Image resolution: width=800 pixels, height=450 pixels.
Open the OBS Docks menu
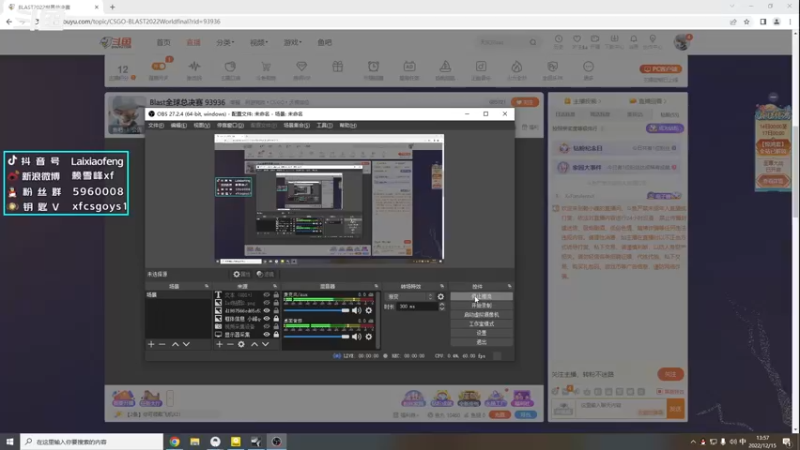230,126
